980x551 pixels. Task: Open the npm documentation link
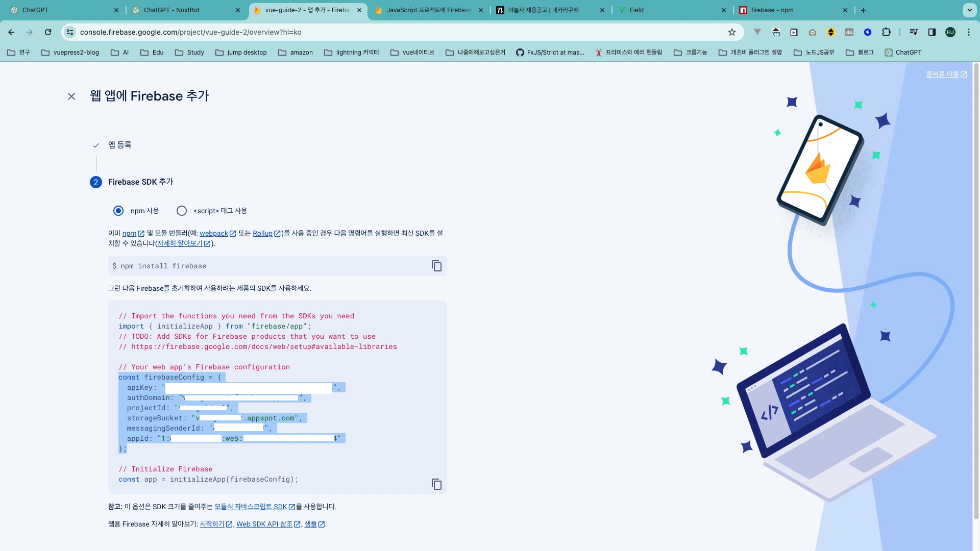(x=133, y=233)
